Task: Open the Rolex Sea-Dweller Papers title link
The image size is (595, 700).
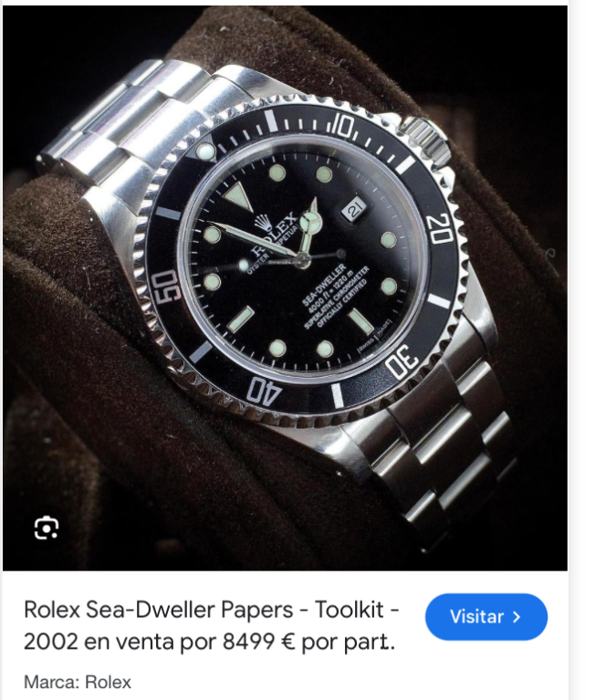Action: tap(211, 625)
